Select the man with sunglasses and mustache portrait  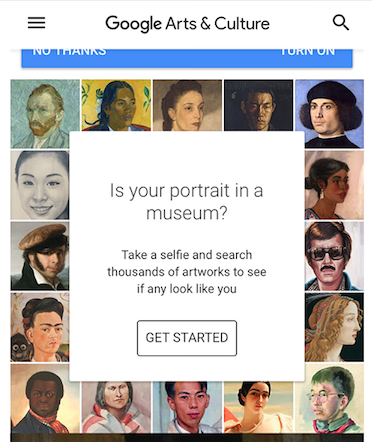[x=334, y=256]
